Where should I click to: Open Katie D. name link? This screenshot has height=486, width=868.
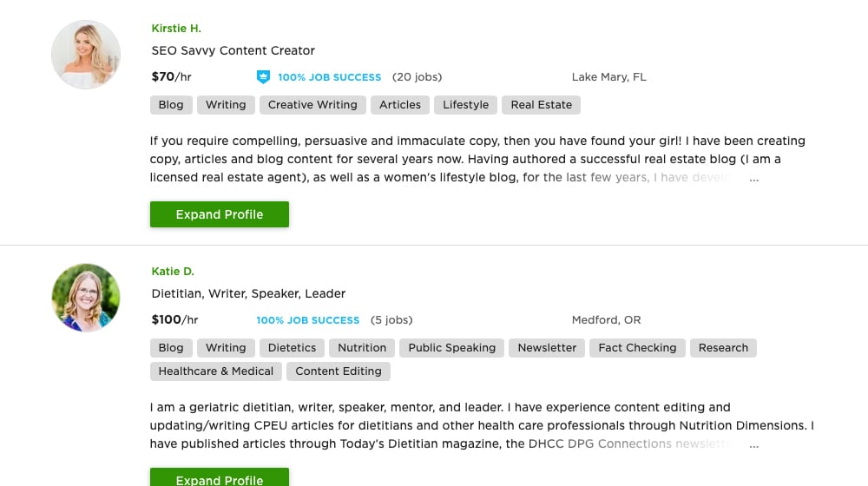point(173,272)
